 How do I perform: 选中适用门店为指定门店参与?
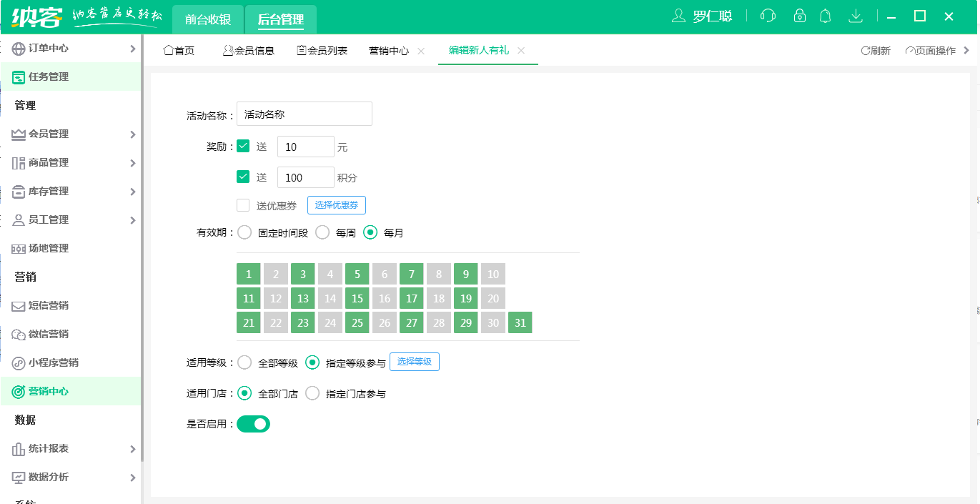312,393
